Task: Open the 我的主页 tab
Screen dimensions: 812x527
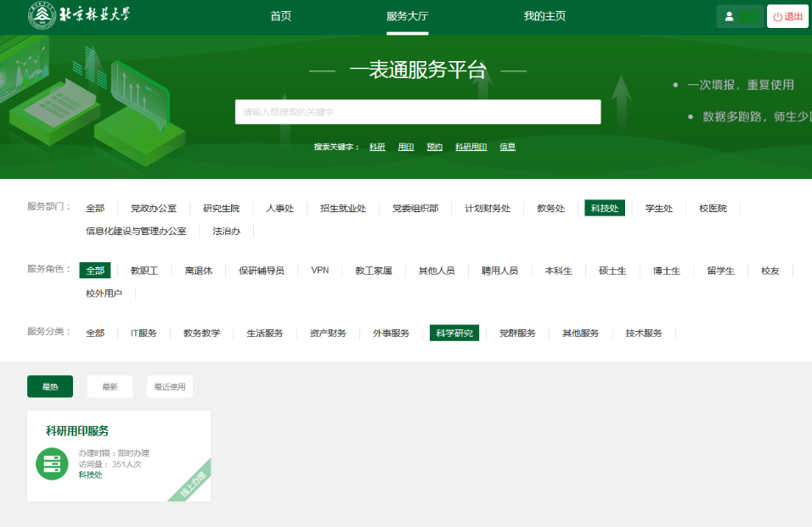Action: tap(544, 16)
